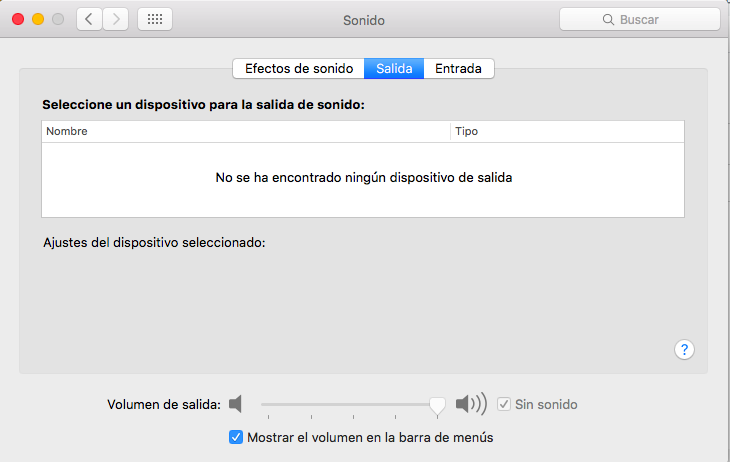Select the Salida tab
The image size is (730, 462).
point(394,69)
